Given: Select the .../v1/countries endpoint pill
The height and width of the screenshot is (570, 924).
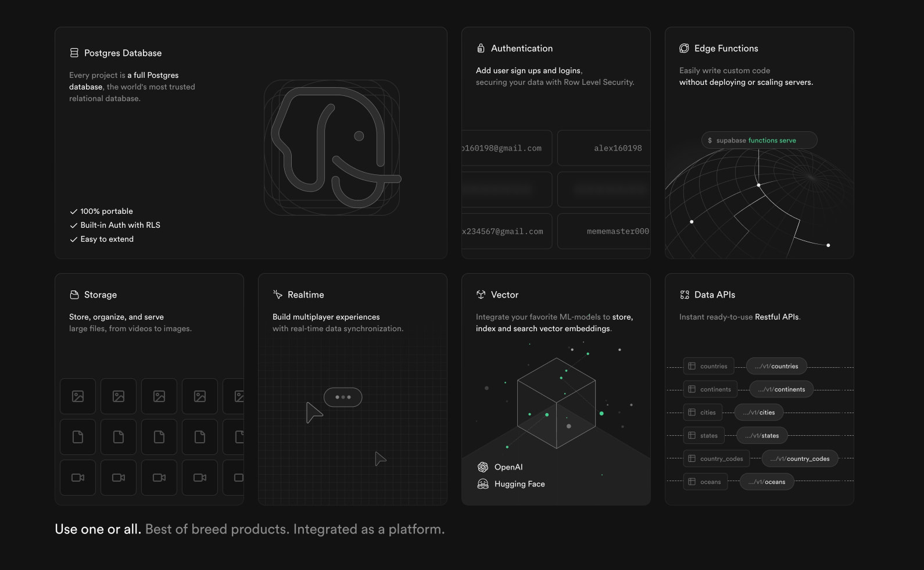Looking at the screenshot, I should (776, 366).
